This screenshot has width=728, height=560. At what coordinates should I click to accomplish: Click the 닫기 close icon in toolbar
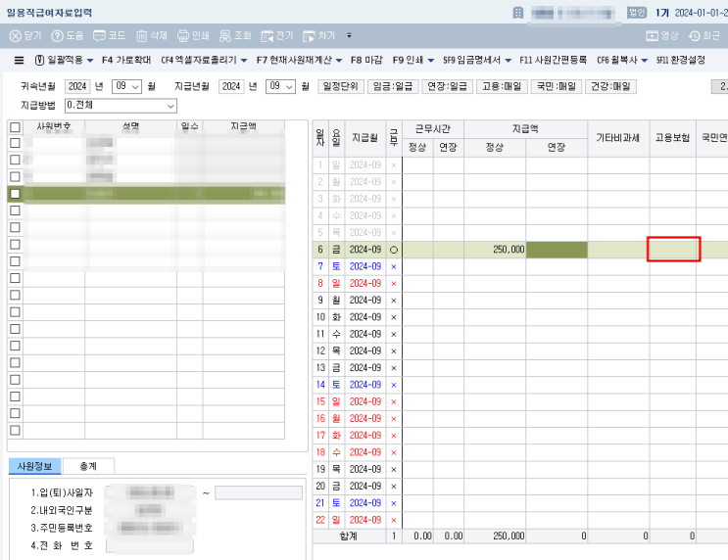tap(16, 35)
